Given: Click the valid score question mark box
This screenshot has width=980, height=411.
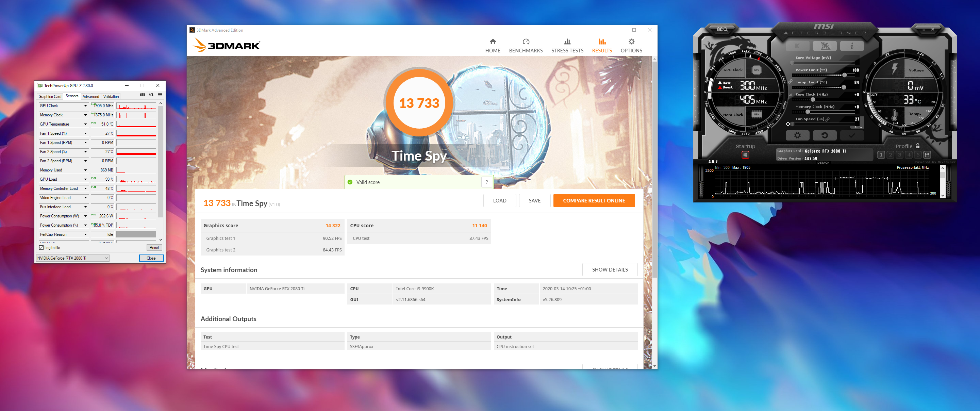Looking at the screenshot, I should tap(486, 182).
